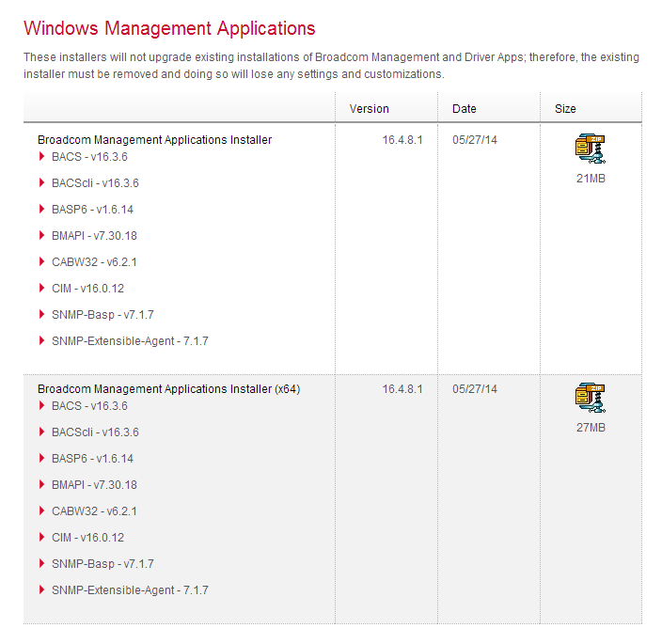The height and width of the screenshot is (644, 662).
Task: Click CIM - v16.0.12 under x64 installer
Action: (87, 537)
